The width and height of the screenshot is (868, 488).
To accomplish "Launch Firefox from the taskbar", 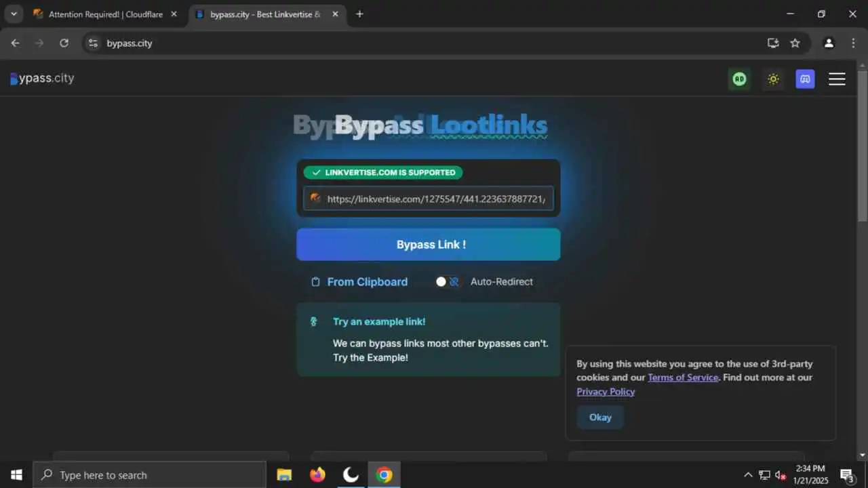I will click(317, 475).
